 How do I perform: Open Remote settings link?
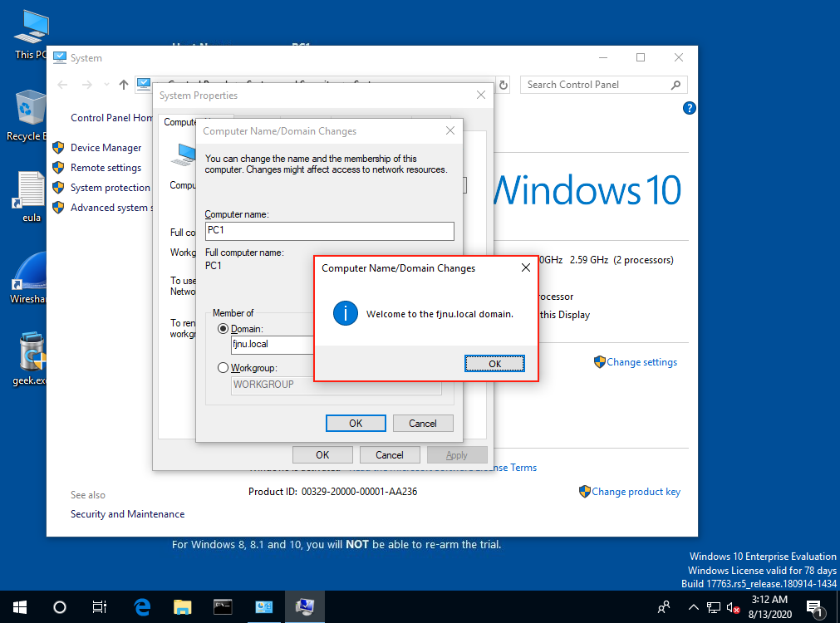coord(106,168)
